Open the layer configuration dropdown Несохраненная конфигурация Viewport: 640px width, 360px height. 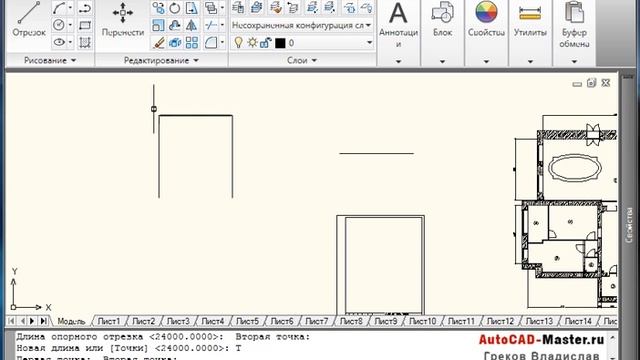pos(302,25)
